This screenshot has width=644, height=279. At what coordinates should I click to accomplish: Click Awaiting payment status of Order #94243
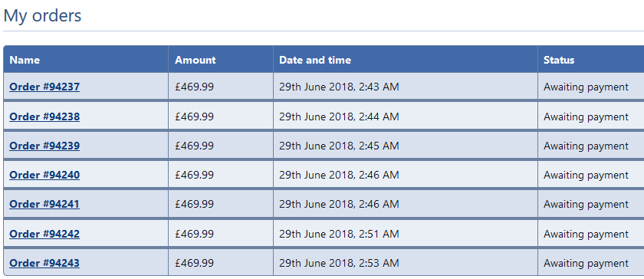pos(586,264)
